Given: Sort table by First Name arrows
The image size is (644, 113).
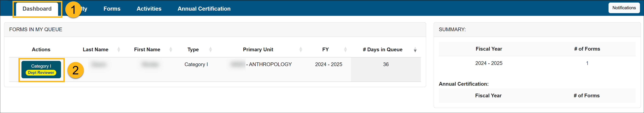Looking at the screenshot, I should pyautogui.click(x=170, y=49).
